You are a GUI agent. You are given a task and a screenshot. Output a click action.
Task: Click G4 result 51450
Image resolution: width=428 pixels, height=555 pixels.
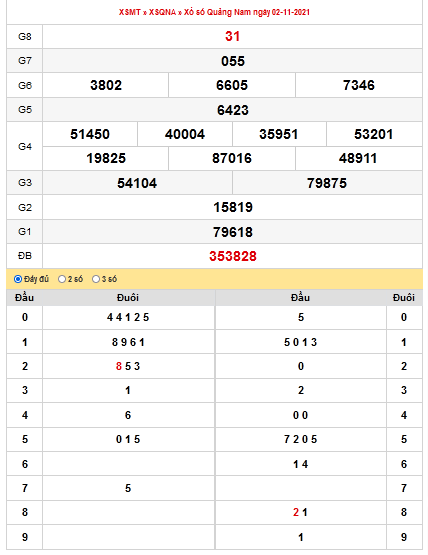(90, 134)
